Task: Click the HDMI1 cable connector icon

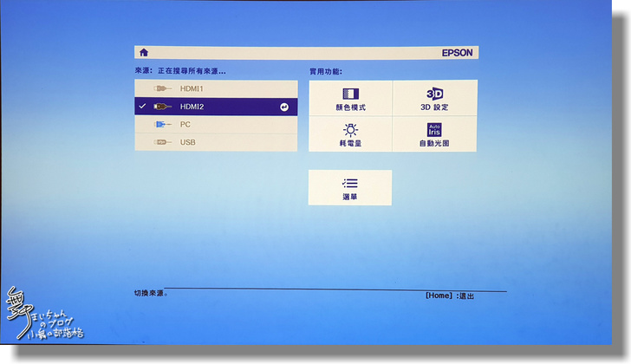Action: [x=163, y=88]
